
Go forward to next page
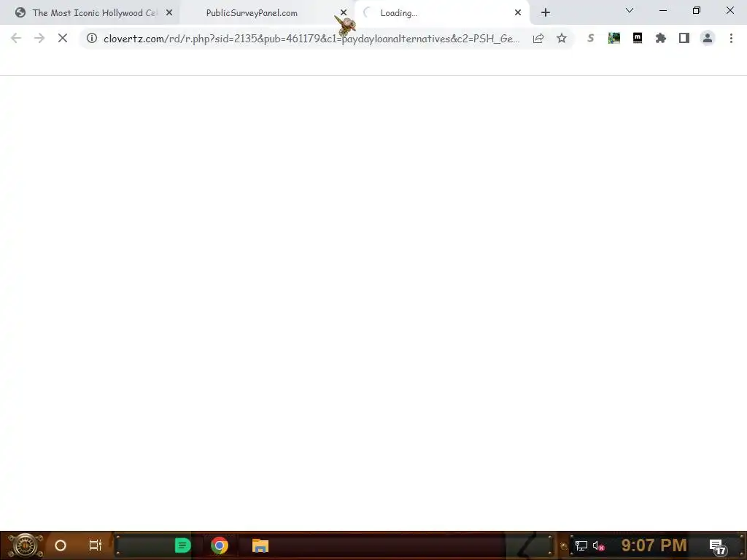coord(39,38)
